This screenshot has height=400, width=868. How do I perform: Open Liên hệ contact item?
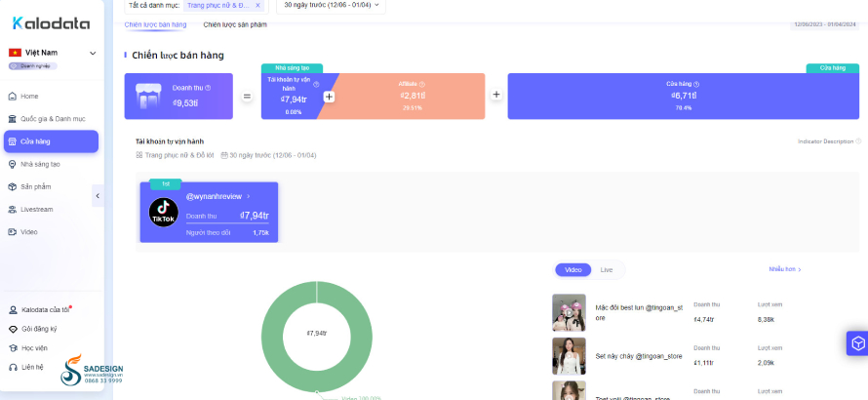pos(26,367)
